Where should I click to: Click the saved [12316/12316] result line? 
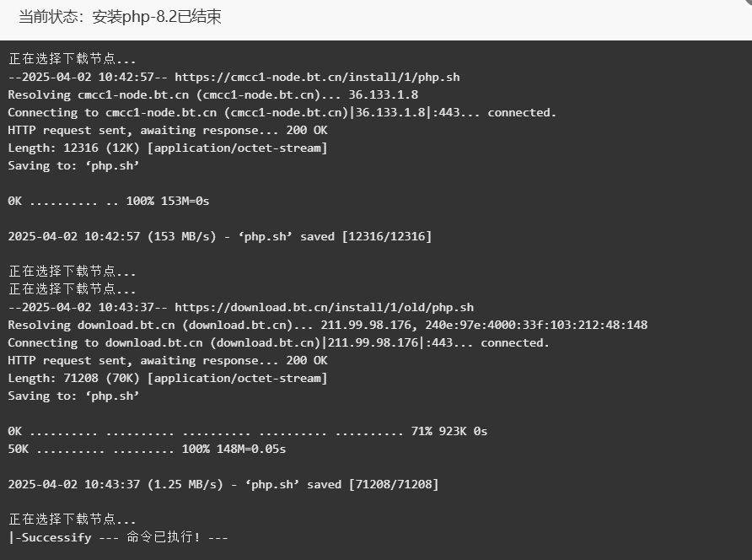[x=220, y=237]
